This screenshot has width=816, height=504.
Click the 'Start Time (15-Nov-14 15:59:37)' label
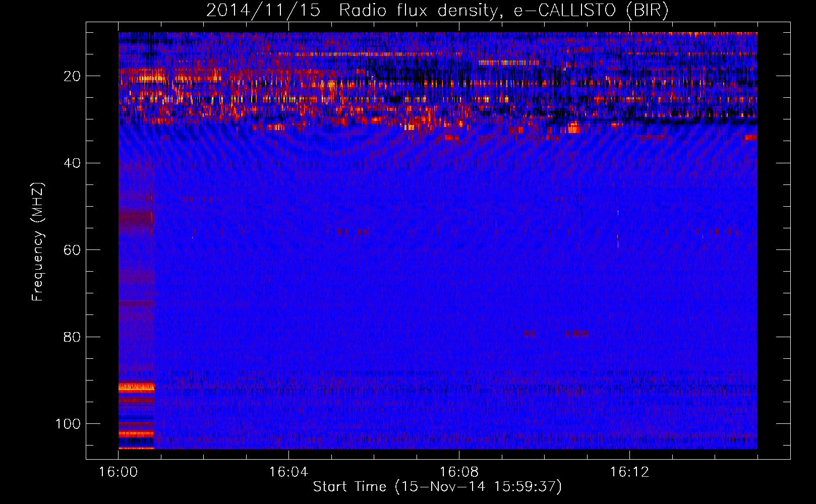437,487
